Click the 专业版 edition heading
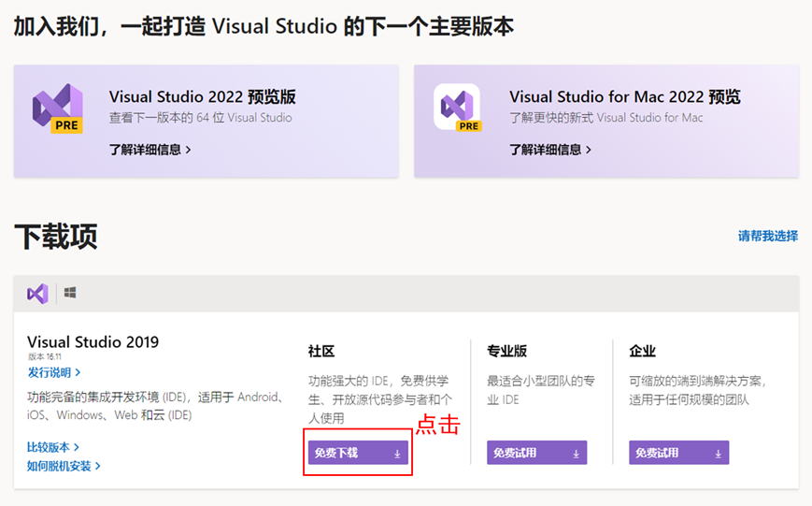 507,351
